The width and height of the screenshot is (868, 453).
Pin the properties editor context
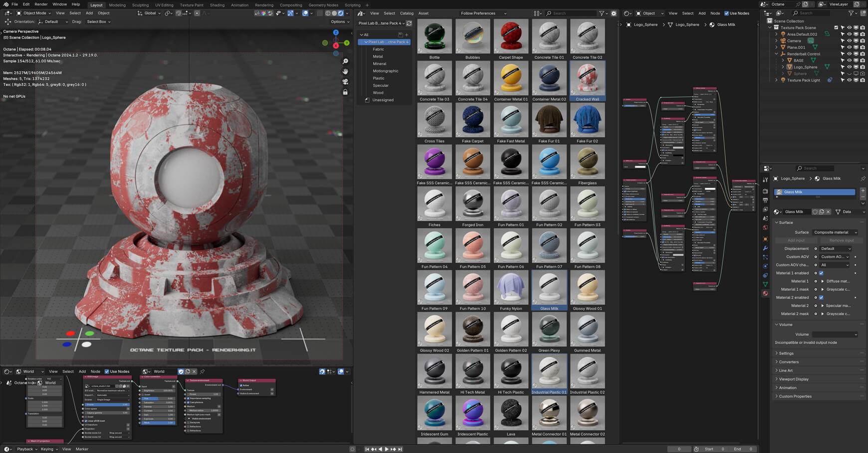[x=863, y=179]
